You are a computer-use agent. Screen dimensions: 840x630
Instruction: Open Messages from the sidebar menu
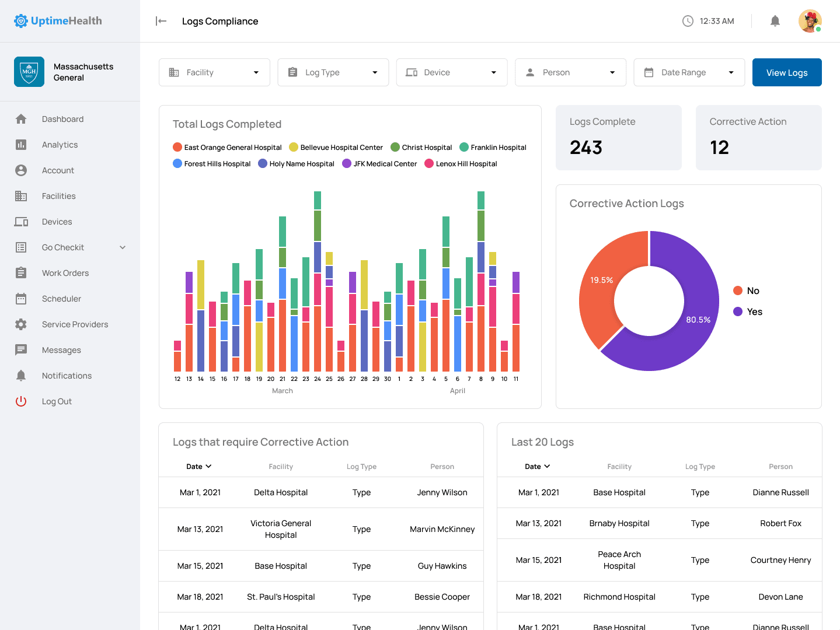[61, 350]
